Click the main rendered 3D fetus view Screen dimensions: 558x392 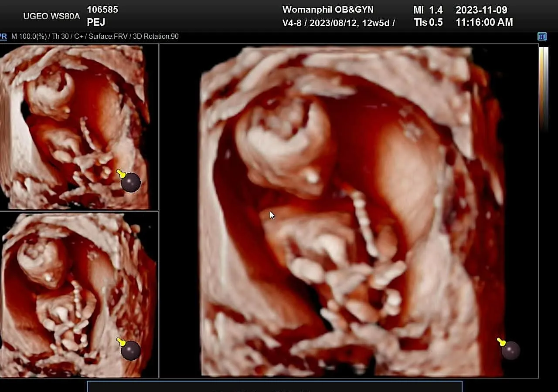pos(349,211)
